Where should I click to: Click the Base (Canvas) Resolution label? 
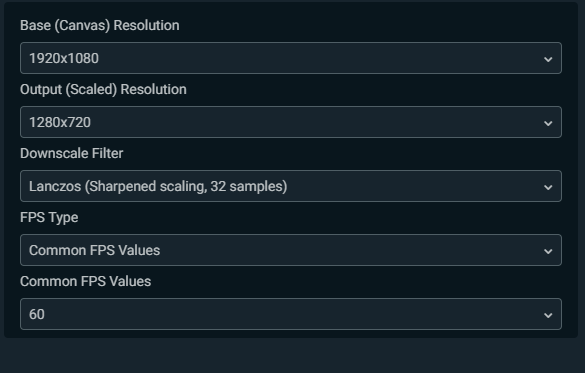coord(100,25)
